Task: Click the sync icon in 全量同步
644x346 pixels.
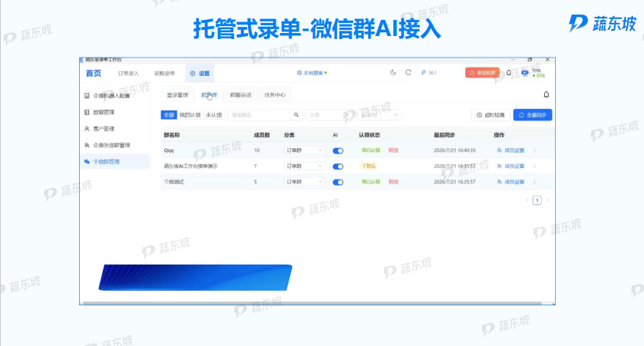Action: [521, 115]
